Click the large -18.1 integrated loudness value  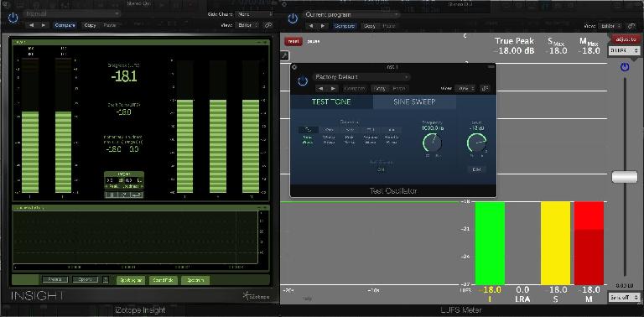point(124,77)
